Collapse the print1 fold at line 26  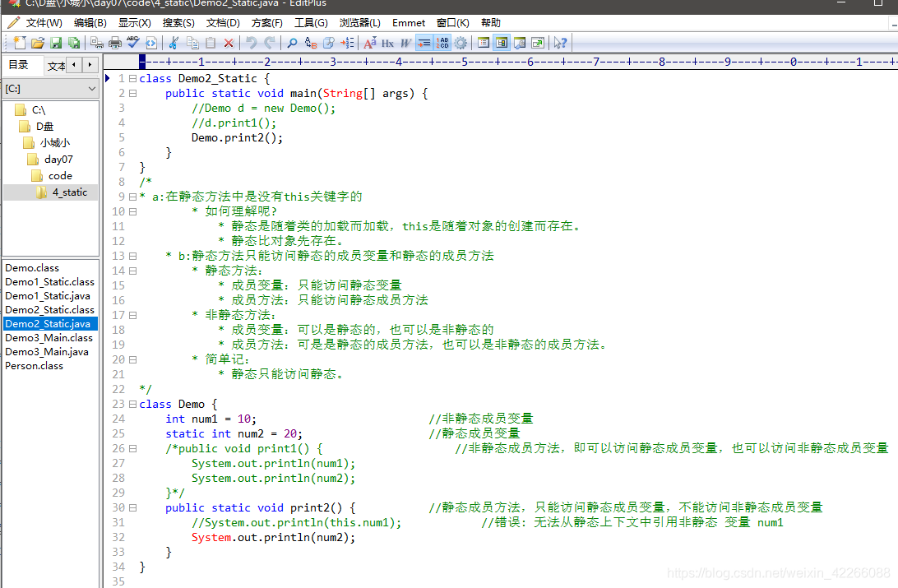(133, 449)
